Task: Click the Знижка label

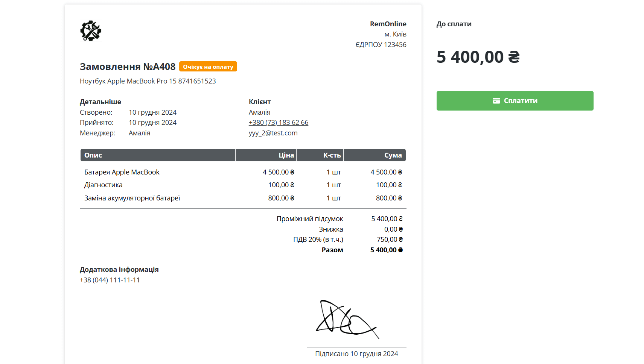Action: click(x=331, y=229)
